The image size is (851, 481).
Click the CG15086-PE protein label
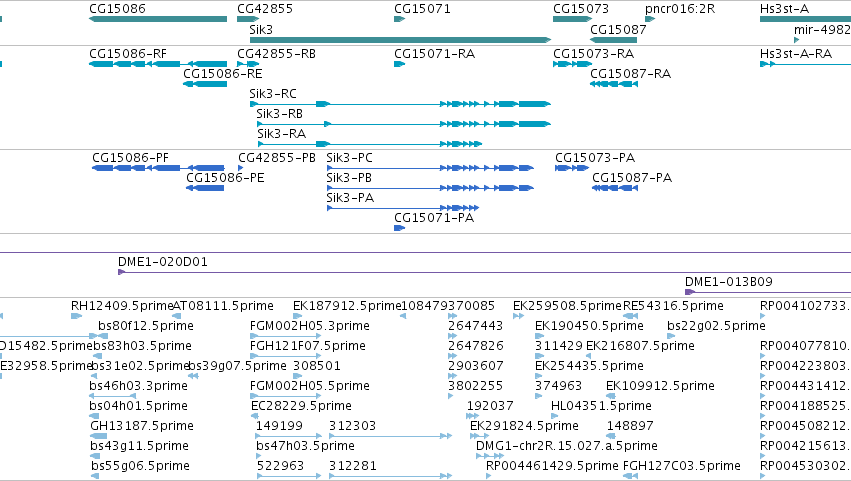pos(225,178)
